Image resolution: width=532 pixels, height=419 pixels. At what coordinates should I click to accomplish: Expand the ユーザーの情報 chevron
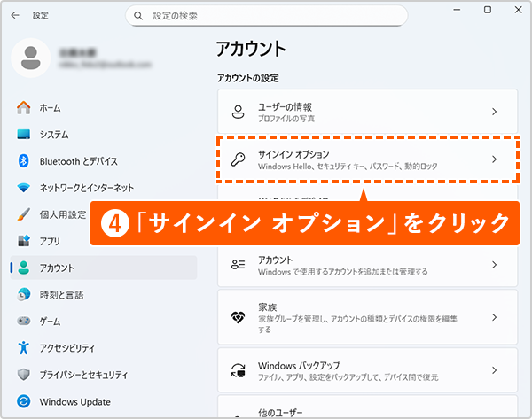tap(494, 112)
